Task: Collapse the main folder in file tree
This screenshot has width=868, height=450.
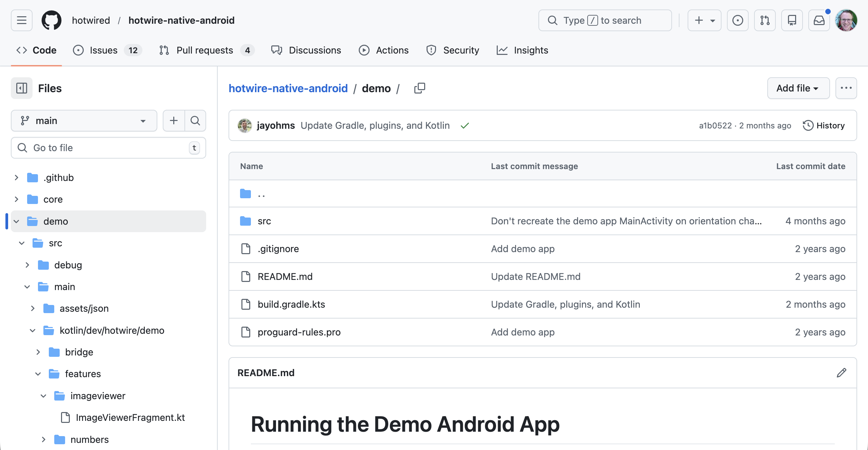Action: click(27, 287)
